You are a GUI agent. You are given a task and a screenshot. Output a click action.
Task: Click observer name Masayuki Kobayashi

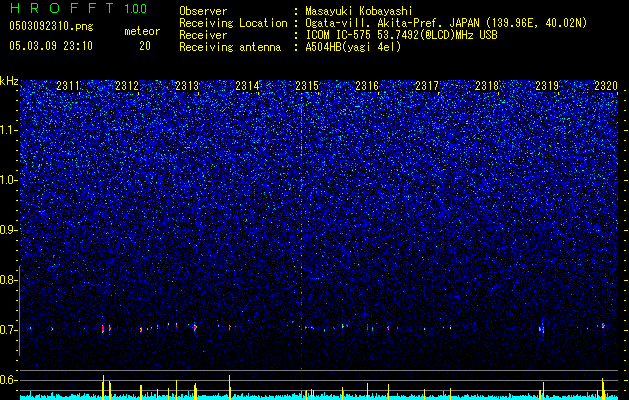point(359,11)
